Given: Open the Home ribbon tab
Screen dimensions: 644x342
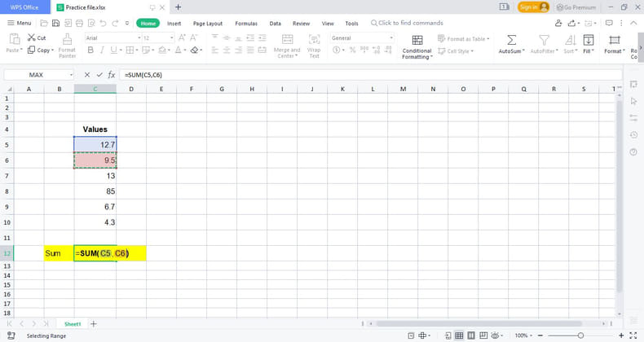Looking at the screenshot, I should tap(148, 24).
